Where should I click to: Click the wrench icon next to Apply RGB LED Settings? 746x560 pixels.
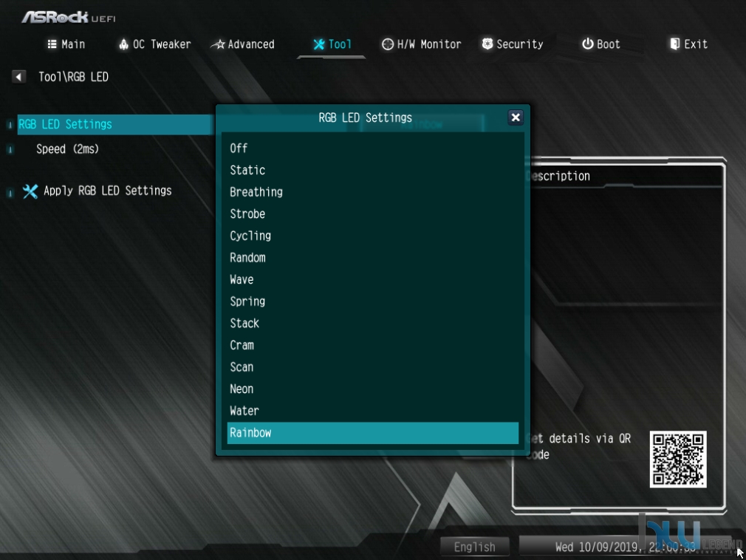coord(30,191)
